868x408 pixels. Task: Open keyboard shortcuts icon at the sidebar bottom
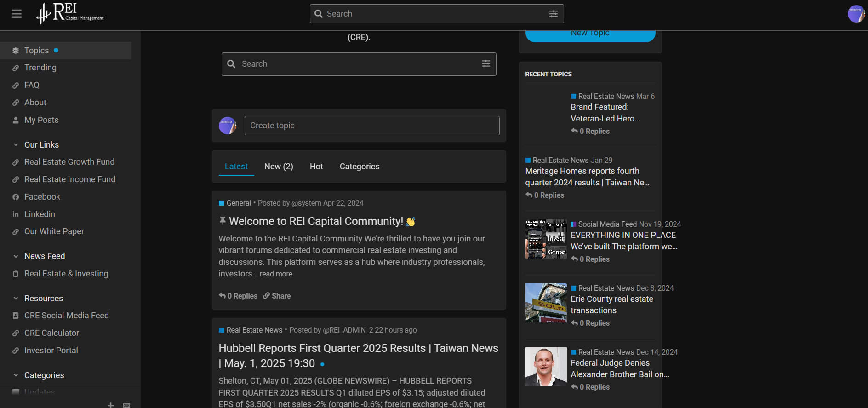coord(127,405)
